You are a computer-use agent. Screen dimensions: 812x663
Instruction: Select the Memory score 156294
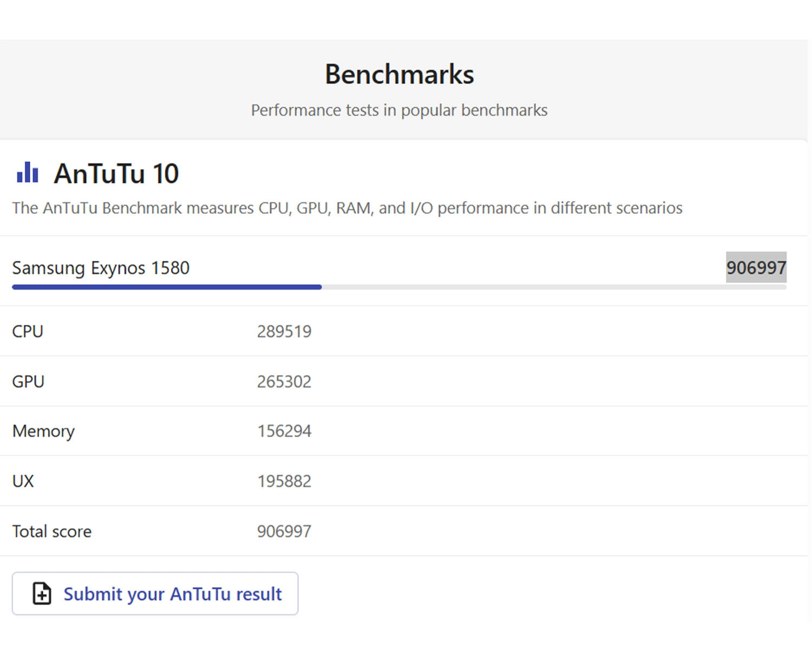pyautogui.click(x=284, y=431)
